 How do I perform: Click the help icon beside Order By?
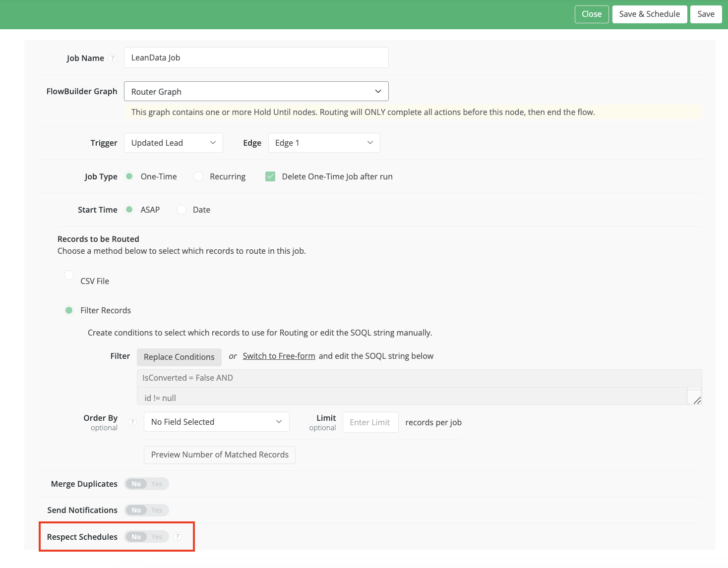tap(132, 422)
